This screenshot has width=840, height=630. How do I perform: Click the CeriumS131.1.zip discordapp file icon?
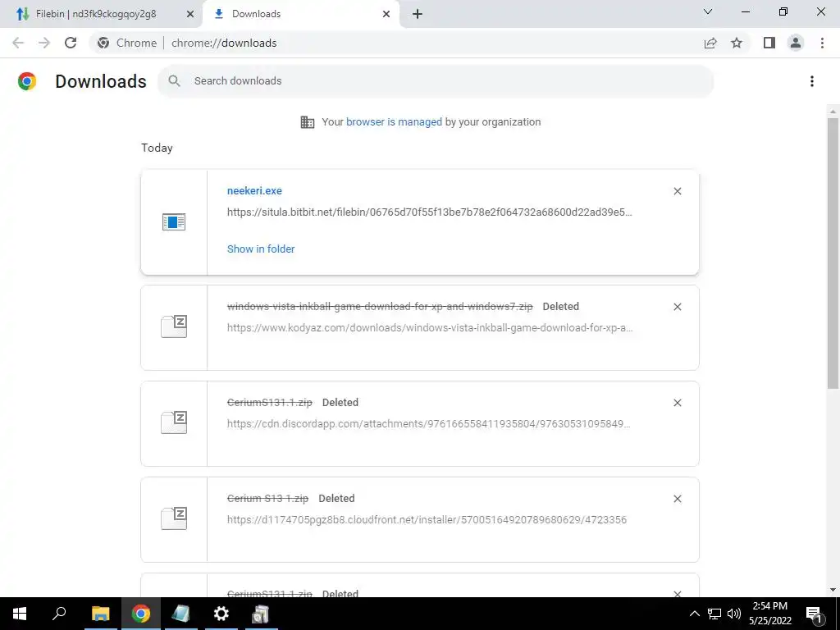point(174,422)
